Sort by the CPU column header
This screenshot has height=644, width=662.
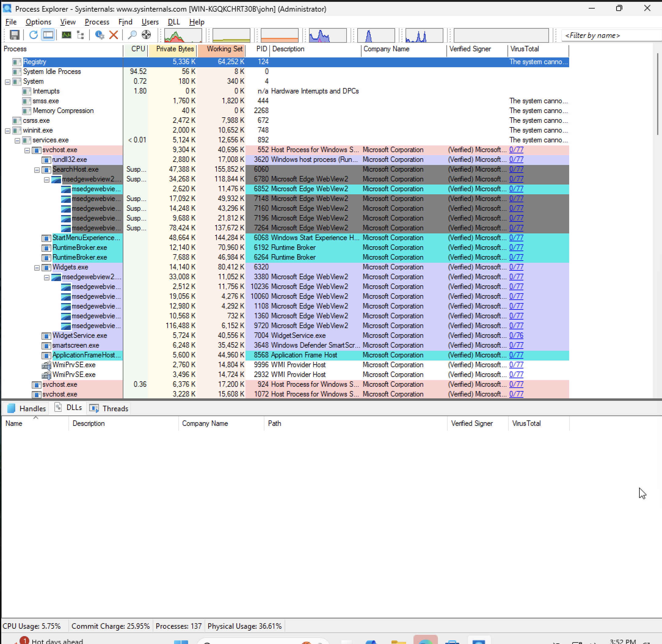click(x=136, y=49)
